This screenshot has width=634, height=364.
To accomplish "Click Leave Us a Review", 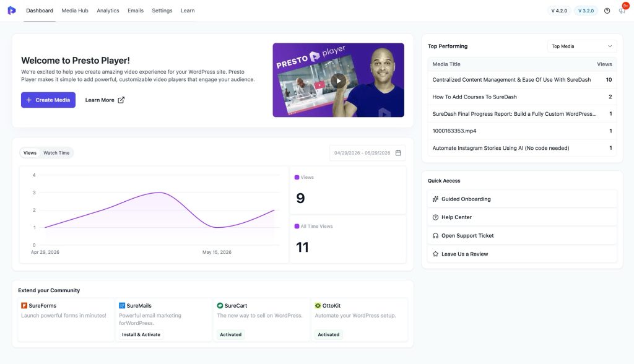I will tap(522, 254).
